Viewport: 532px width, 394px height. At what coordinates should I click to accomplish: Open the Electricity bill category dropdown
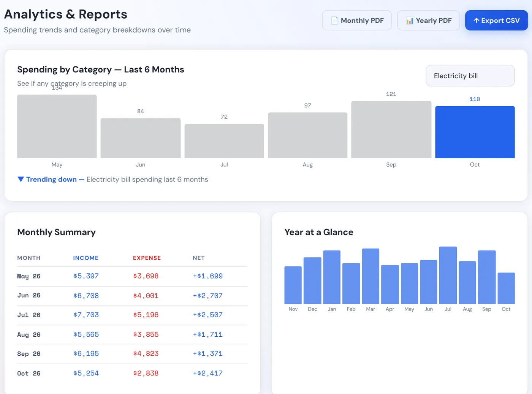[470, 76]
